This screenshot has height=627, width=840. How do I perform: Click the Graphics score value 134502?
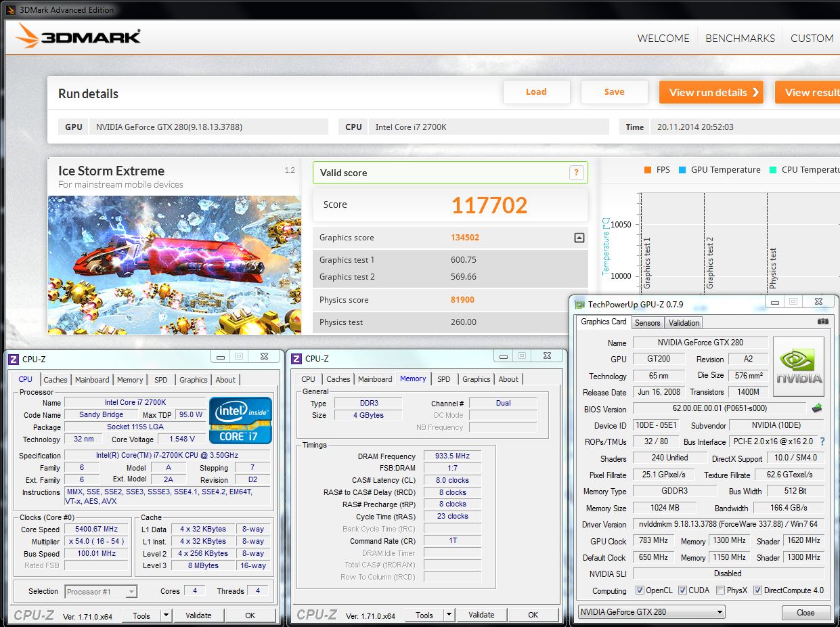(x=466, y=238)
